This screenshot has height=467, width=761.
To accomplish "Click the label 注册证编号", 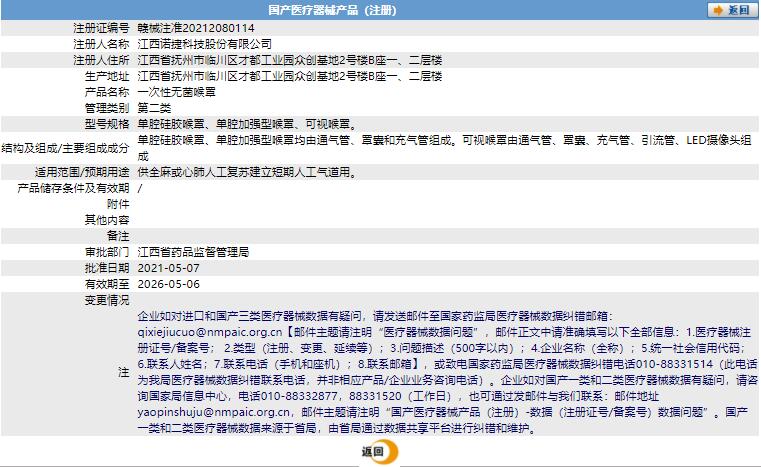I will [x=101, y=28].
